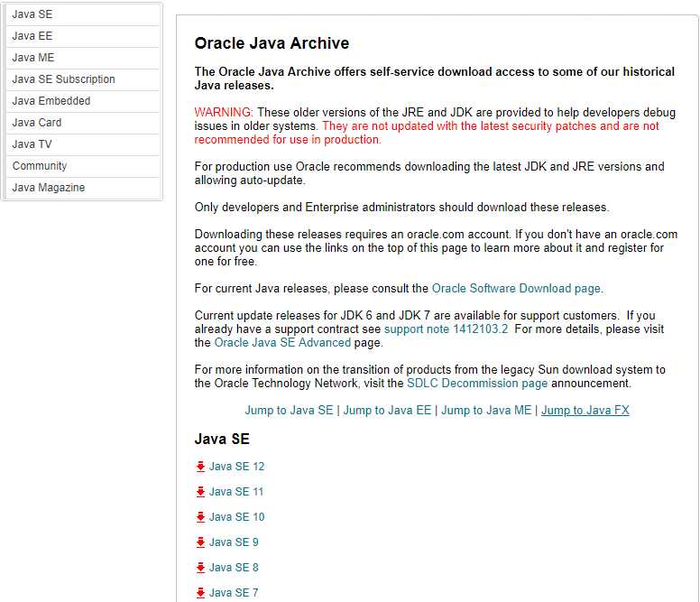Click the red WARNING: label
This screenshot has height=602, width=700.
[224, 112]
